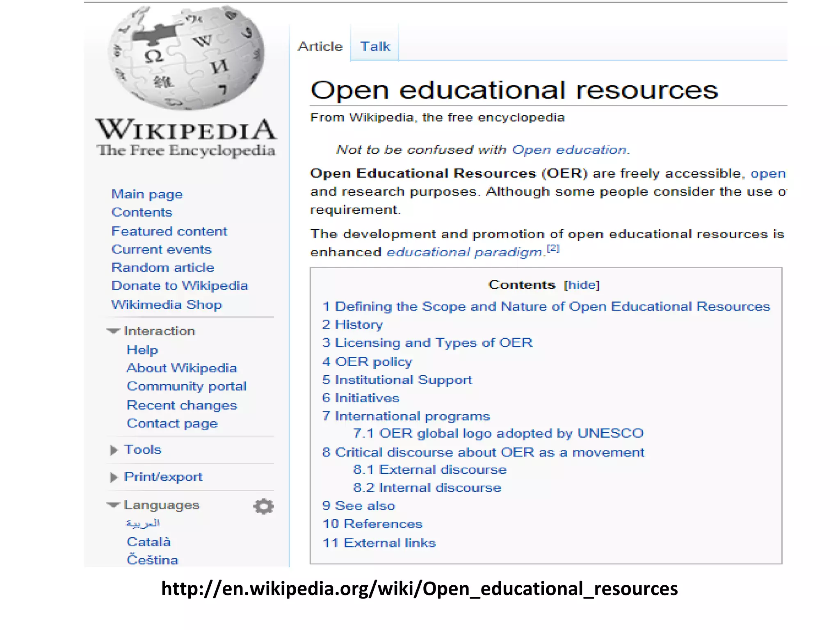Jump to section 2 History
Screen dimensions: 840x630
(352, 324)
